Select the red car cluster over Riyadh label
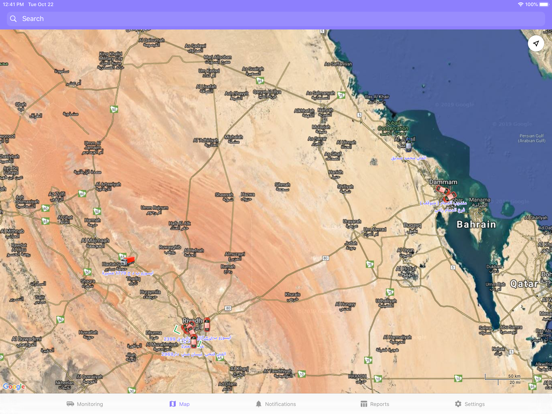Screen dimensions: 552x414 point(188,328)
